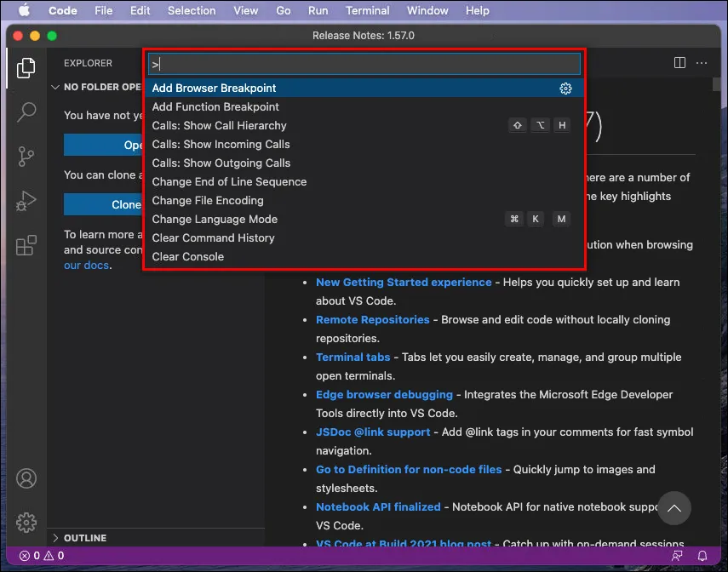Open the Extensions view
728x572 pixels.
(x=26, y=245)
